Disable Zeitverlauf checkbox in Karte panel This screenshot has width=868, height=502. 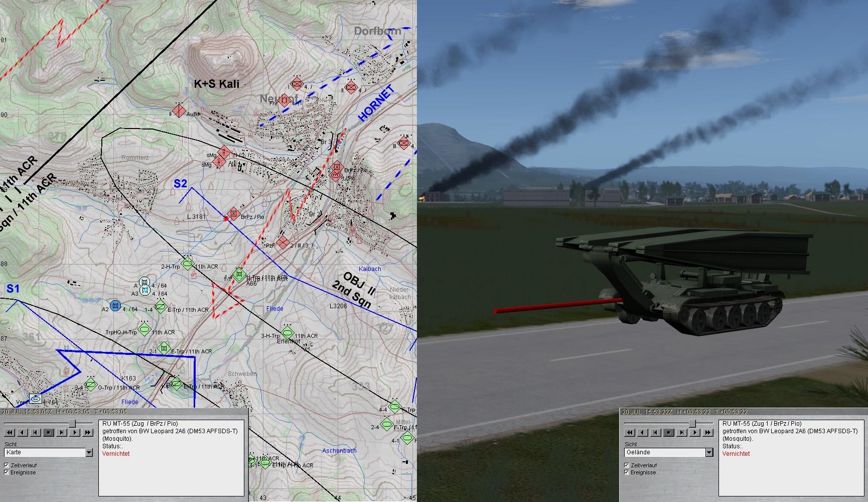pyautogui.click(x=7, y=465)
